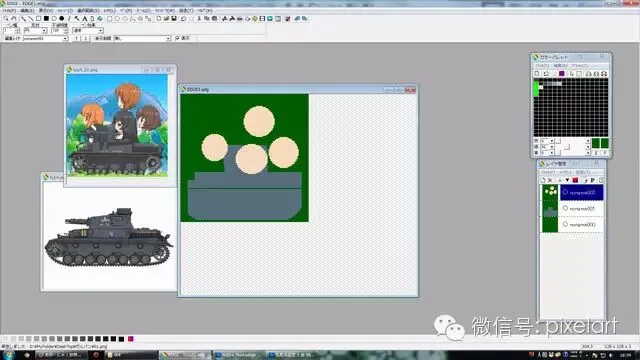Choose the paint bucket fill tool

point(100,19)
